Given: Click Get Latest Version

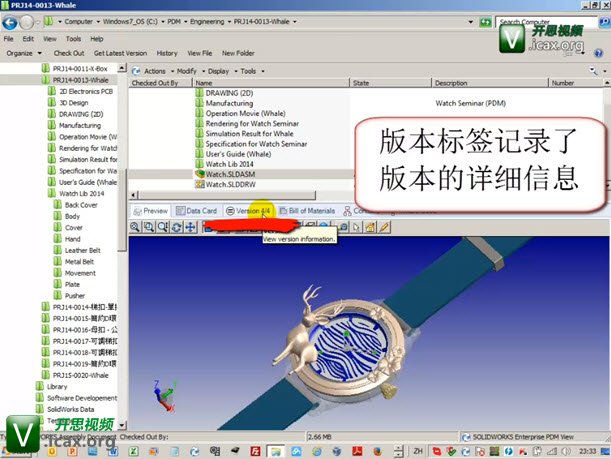Looking at the screenshot, I should 120,53.
